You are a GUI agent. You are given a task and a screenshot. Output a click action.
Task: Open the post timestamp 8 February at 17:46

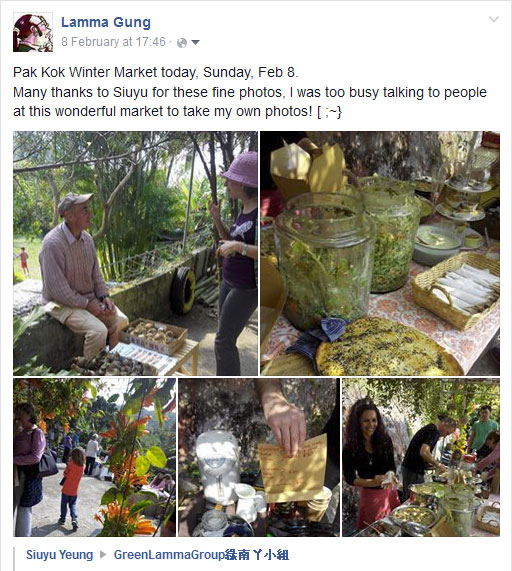point(113,42)
